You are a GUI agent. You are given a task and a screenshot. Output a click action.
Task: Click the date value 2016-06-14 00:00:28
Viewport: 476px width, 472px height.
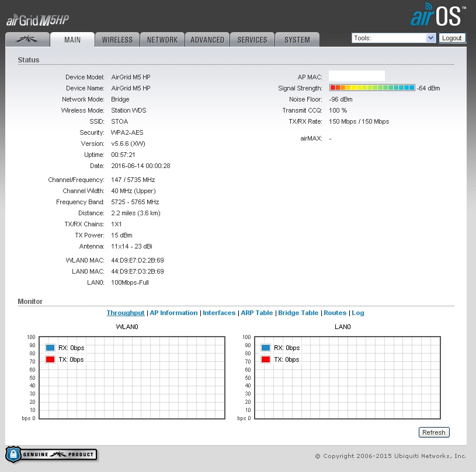pyautogui.click(x=141, y=166)
